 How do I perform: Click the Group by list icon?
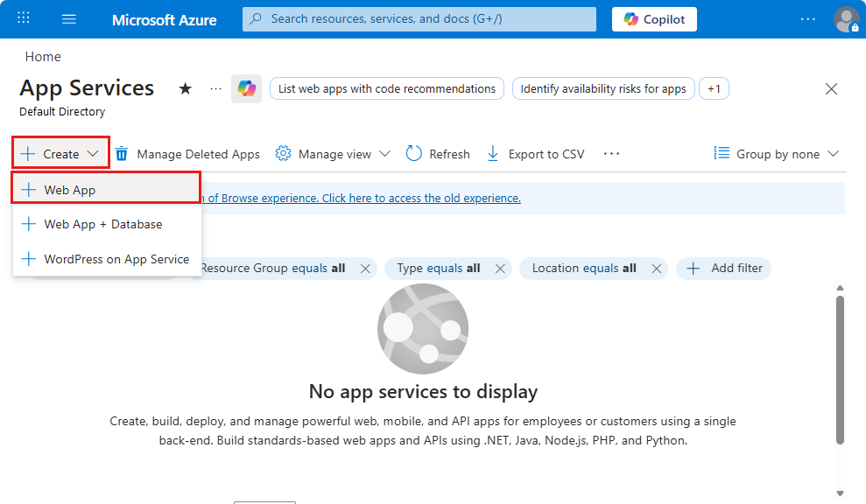click(722, 153)
